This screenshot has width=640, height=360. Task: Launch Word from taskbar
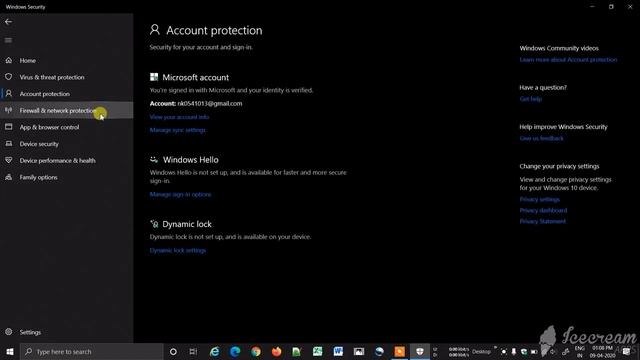click(338, 351)
